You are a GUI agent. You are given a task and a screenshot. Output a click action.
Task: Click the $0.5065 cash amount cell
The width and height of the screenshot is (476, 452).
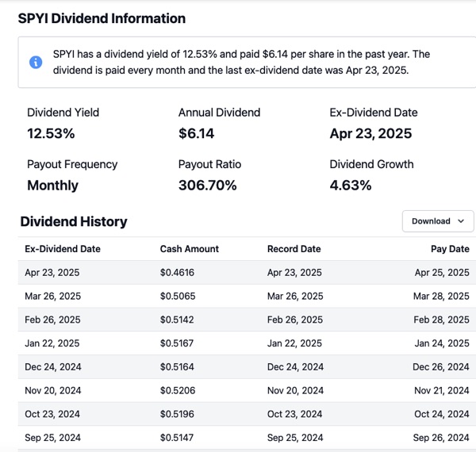pyautogui.click(x=177, y=296)
